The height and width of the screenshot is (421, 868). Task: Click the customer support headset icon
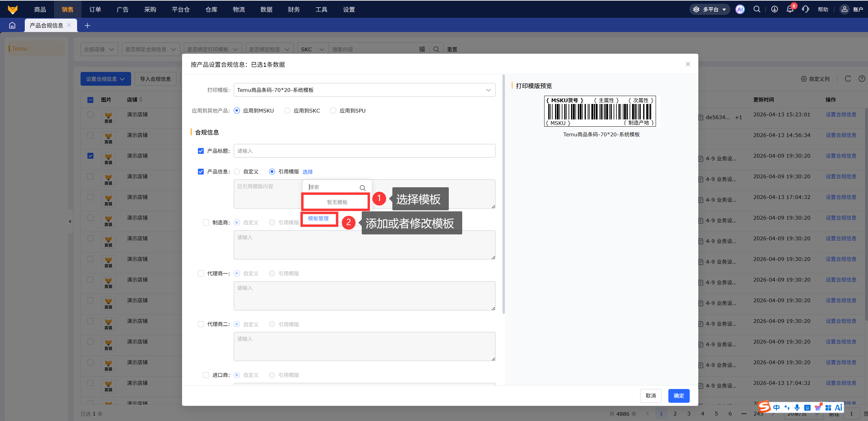(805, 9)
